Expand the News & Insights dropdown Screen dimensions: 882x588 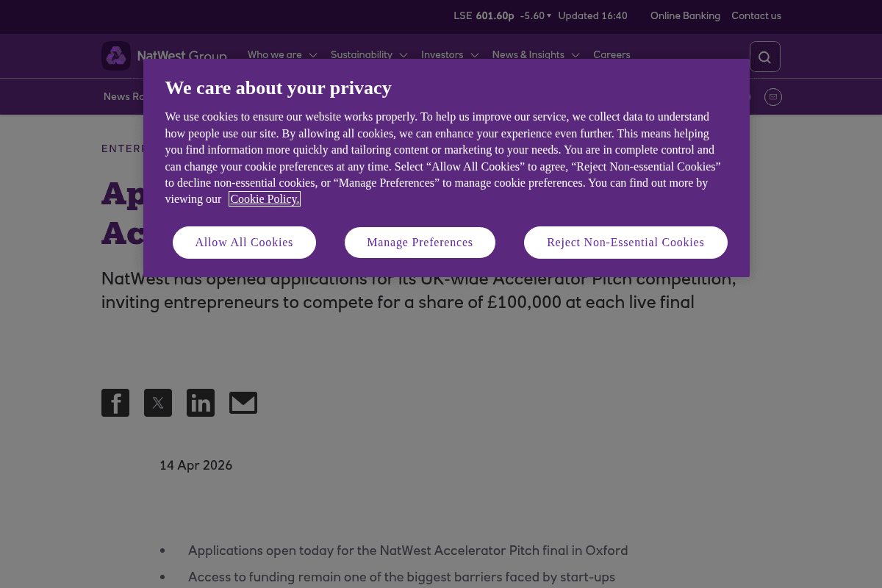576,55
